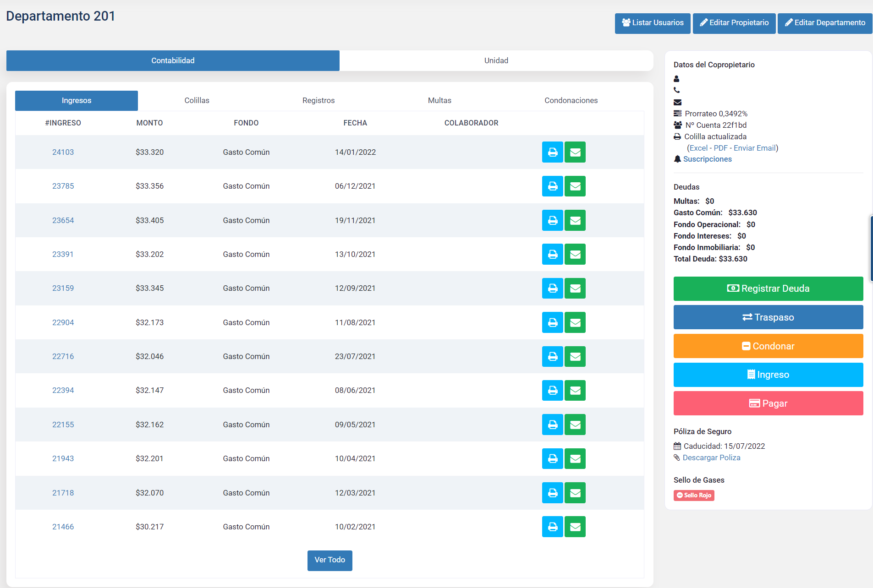Screen dimensions: 873x588
Task: Open ingreso number 22155
Action: click(x=63, y=425)
